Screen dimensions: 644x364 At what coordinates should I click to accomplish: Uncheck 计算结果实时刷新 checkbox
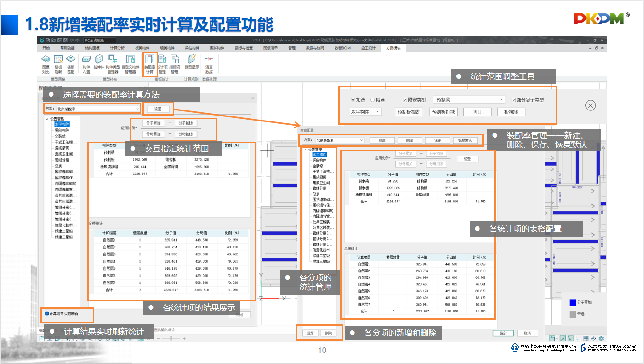pyautogui.click(x=47, y=313)
